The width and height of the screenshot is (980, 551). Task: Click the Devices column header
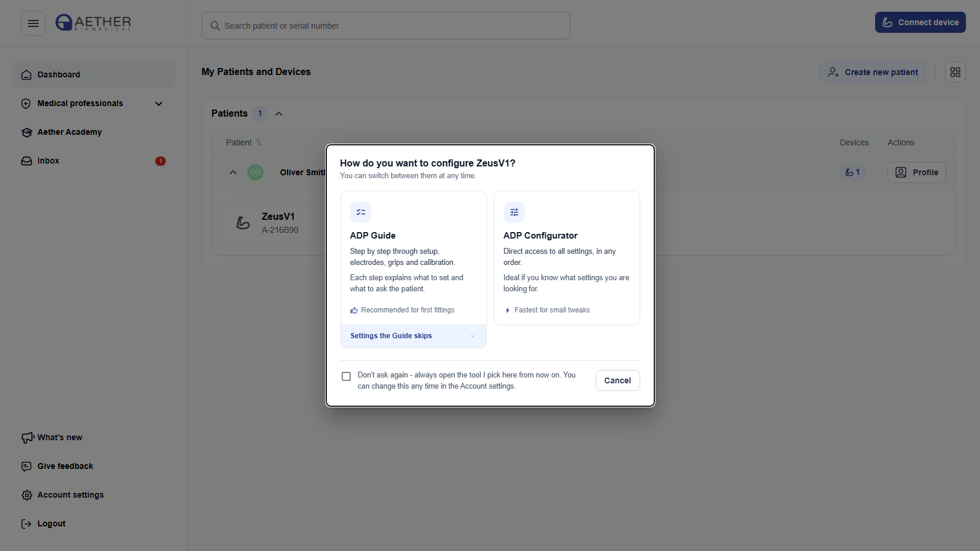854,142
